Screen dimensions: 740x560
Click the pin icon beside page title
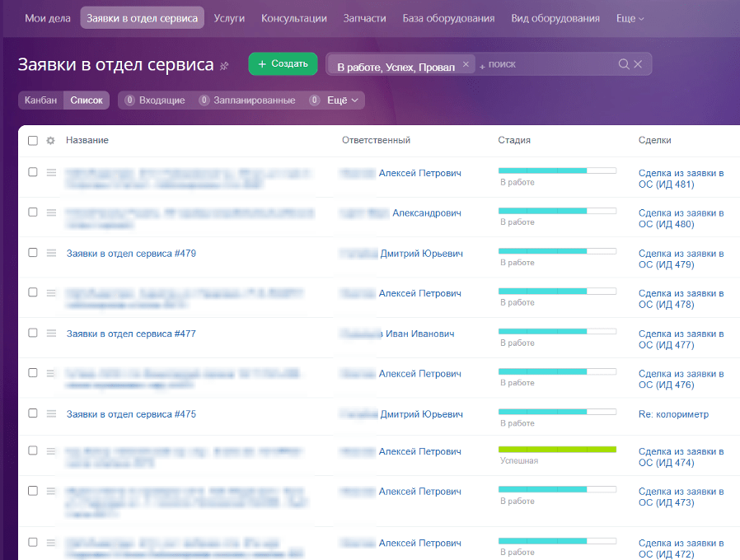coord(224,66)
